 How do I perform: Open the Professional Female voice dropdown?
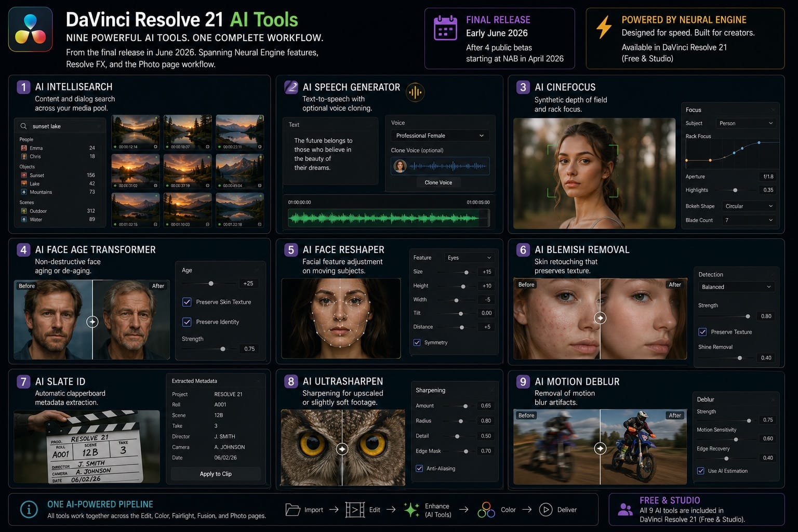440,136
